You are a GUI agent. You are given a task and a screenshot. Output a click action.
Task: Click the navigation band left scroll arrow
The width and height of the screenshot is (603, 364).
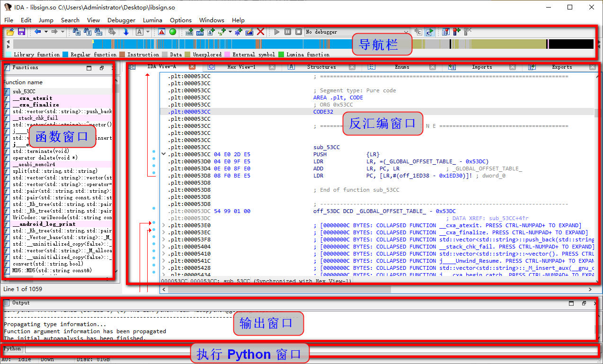pos(8,42)
